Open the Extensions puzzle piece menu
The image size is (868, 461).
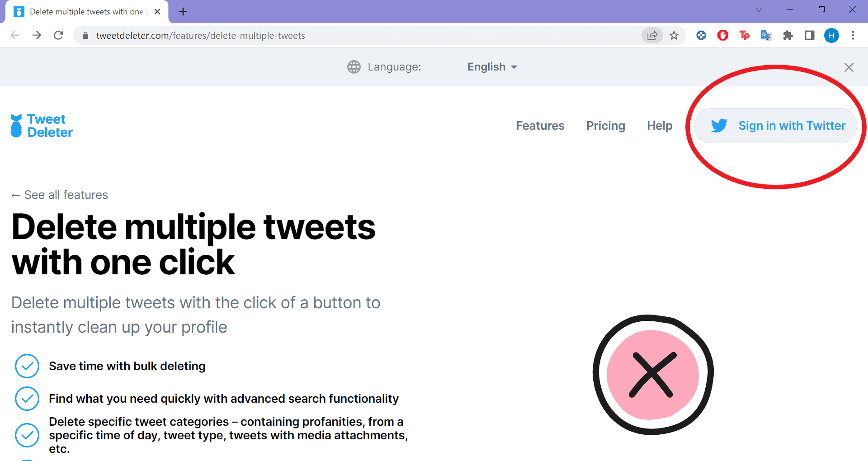point(788,35)
